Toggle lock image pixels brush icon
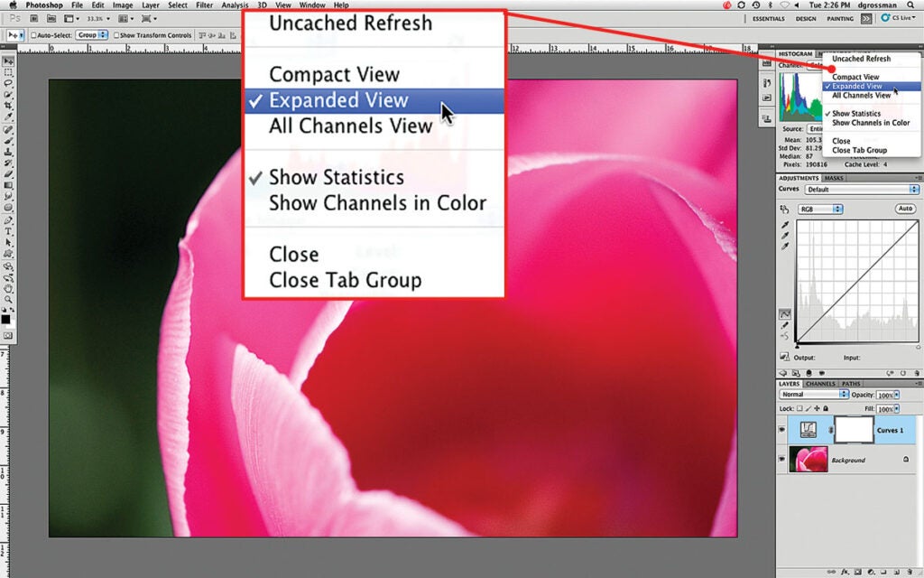Image resolution: width=924 pixels, height=578 pixels. point(808,408)
